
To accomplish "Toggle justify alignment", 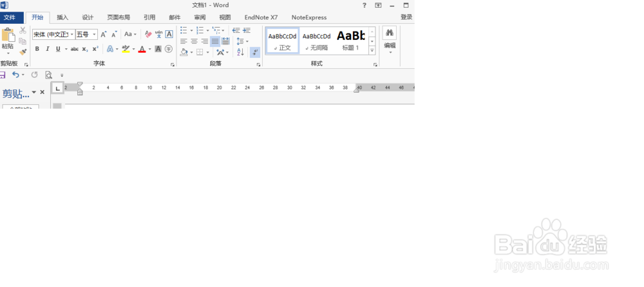I will pos(215,41).
